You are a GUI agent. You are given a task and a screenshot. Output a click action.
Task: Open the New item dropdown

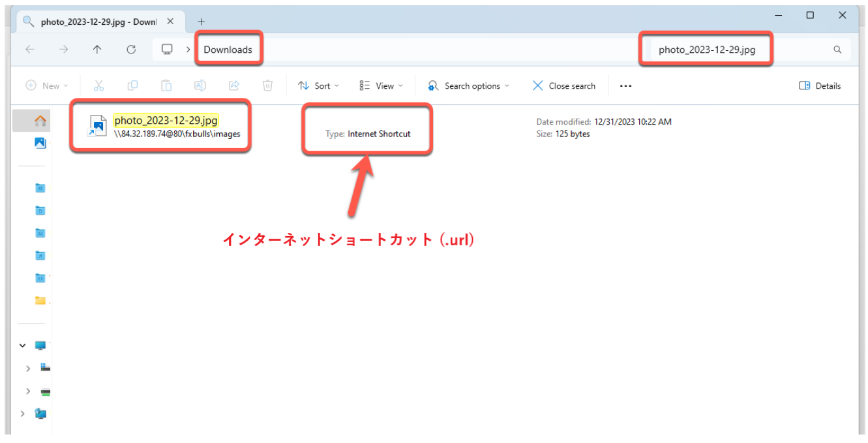pos(47,85)
